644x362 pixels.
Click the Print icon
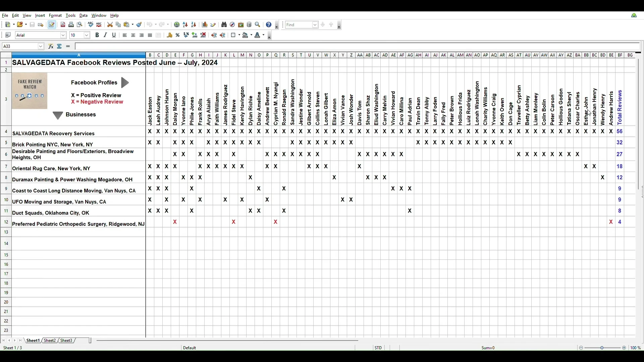(71, 25)
